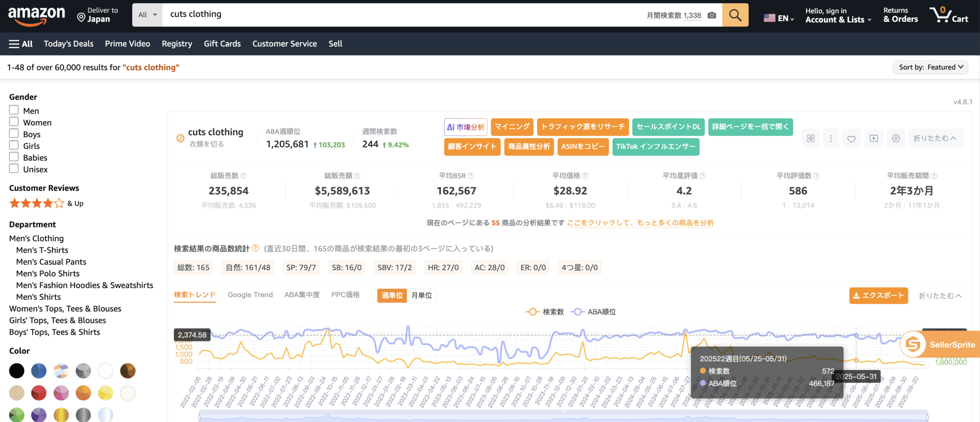Switch to the Google Trend tab
The image size is (980, 422).
[250, 295]
